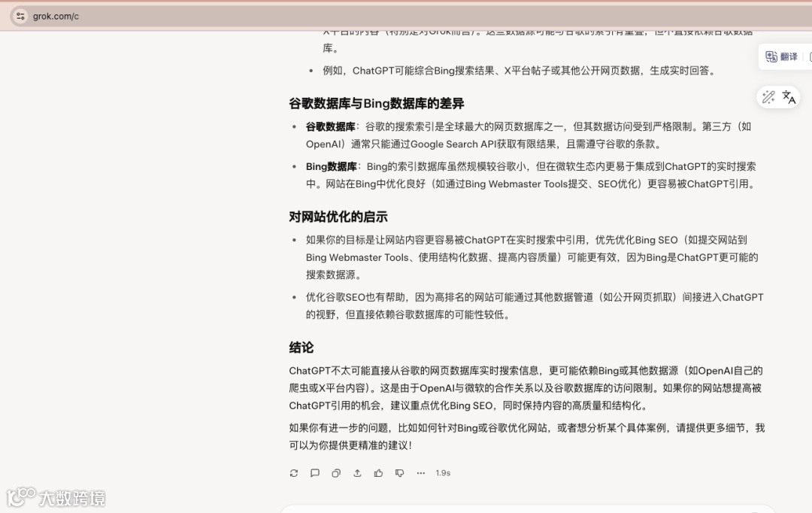This screenshot has height=513, width=812.
Task: Click the bullet starting 例如，ChatGPT可能综合Bing
Action: point(520,71)
